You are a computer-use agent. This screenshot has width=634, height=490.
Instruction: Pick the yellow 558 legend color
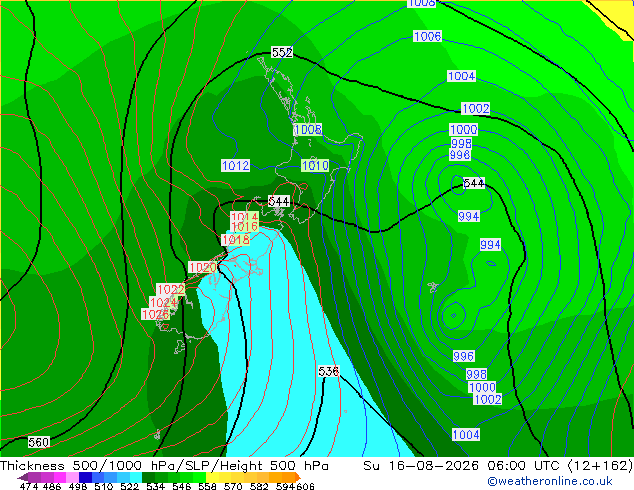[212, 477]
